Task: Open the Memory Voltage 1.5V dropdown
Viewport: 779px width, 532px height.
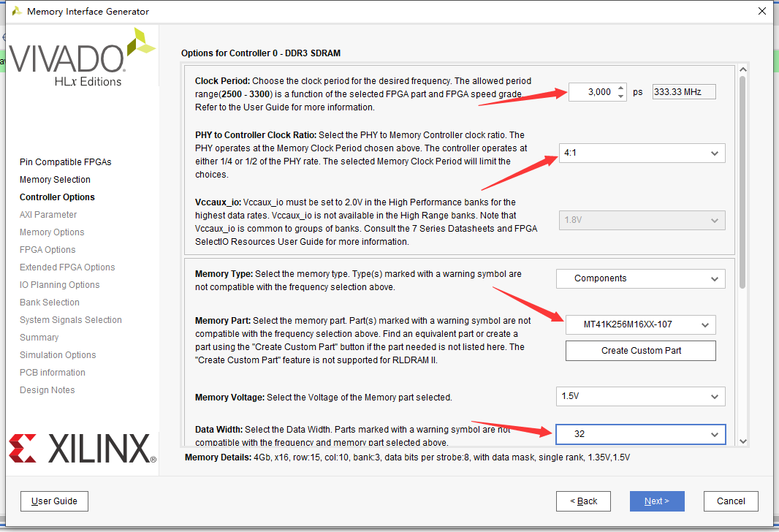Action: click(640, 396)
